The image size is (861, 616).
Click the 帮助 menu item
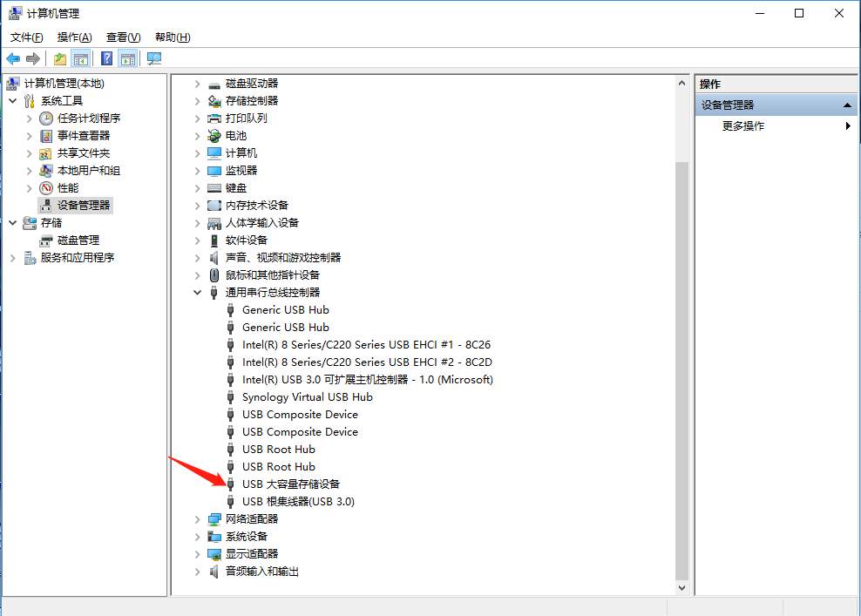[172, 37]
